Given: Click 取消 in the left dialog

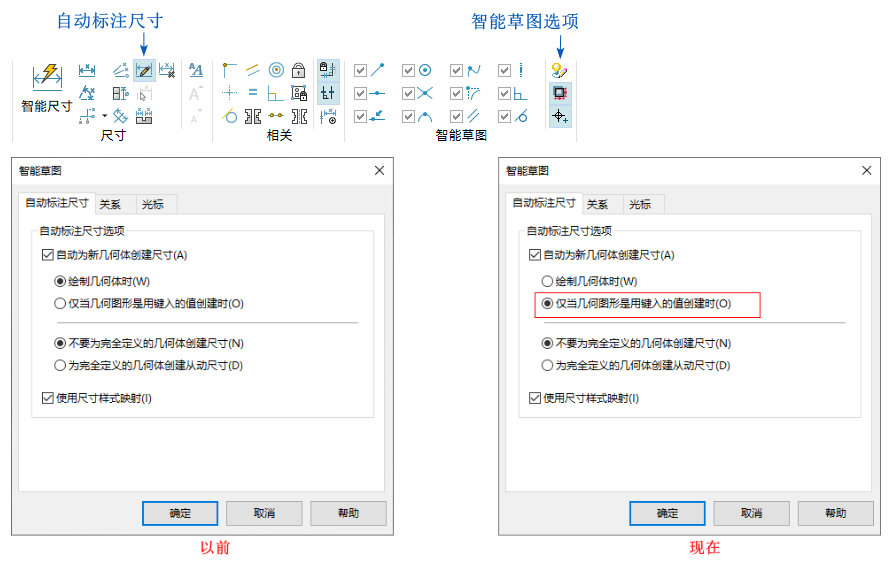Looking at the screenshot, I should point(264,513).
